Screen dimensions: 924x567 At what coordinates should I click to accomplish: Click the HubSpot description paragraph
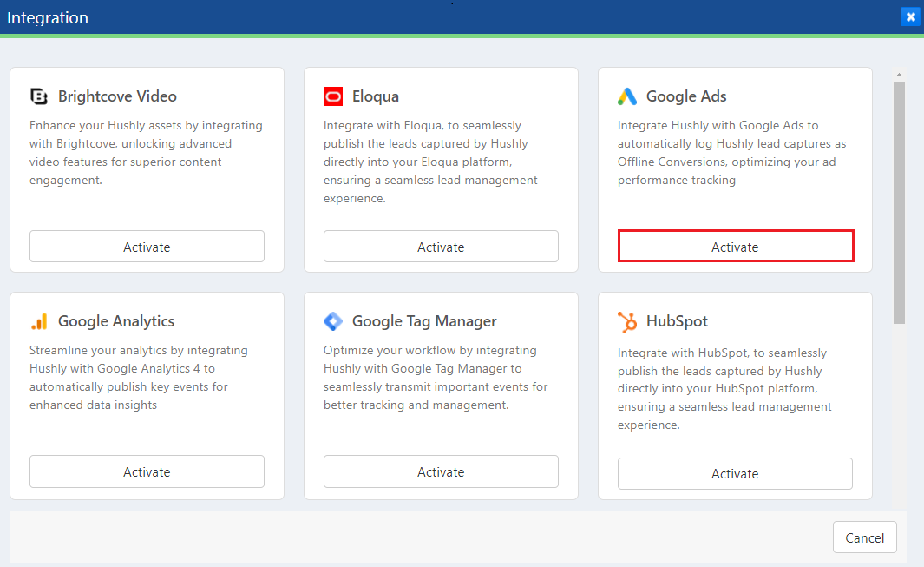click(x=724, y=388)
